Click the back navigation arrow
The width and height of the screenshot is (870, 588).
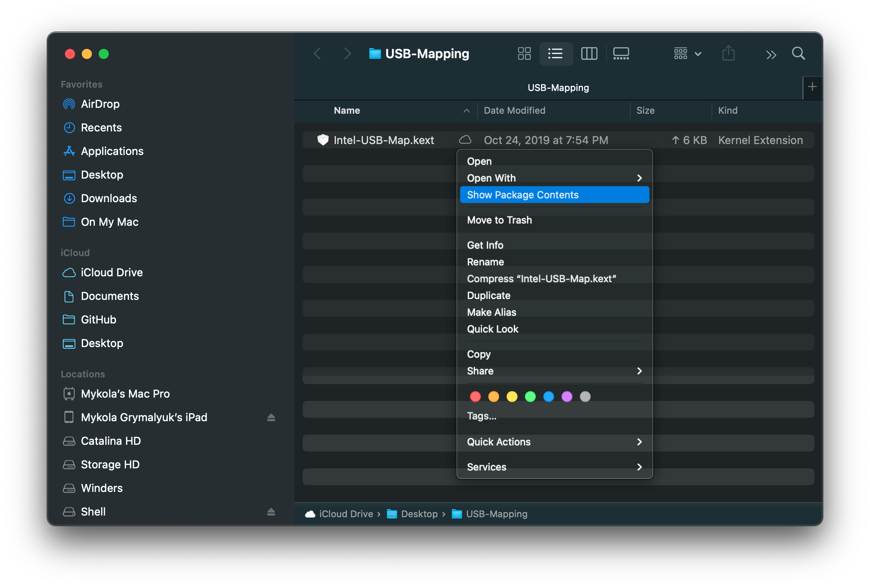(x=318, y=53)
